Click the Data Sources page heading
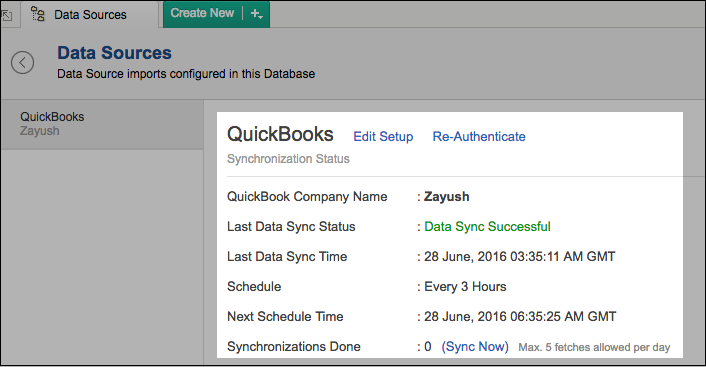706x367 pixels. click(114, 53)
